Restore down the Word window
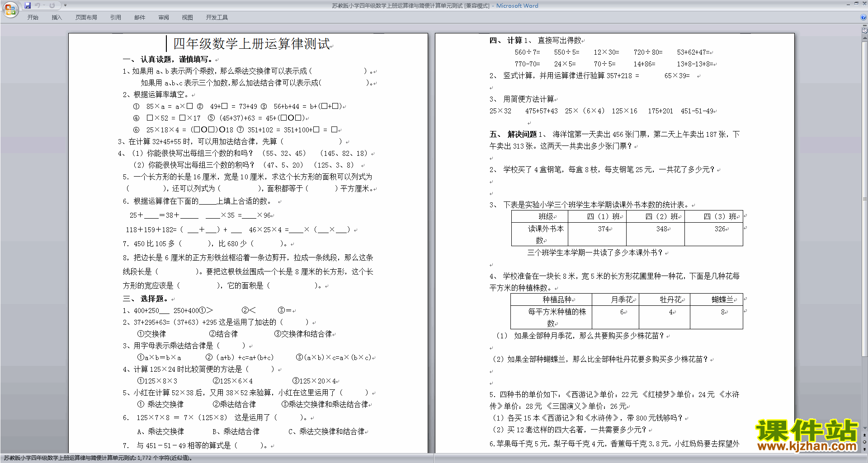 (x=856, y=4)
